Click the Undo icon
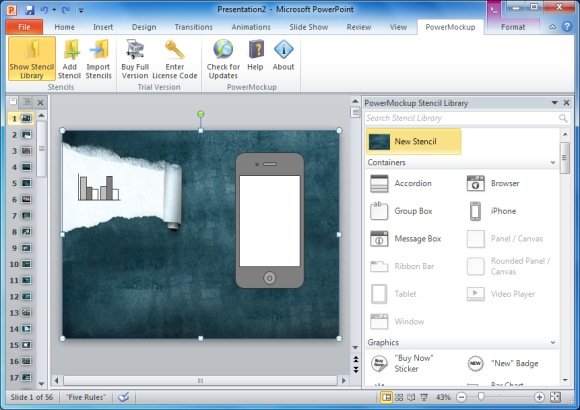Screen dimensions: 580x410 click(x=44, y=10)
